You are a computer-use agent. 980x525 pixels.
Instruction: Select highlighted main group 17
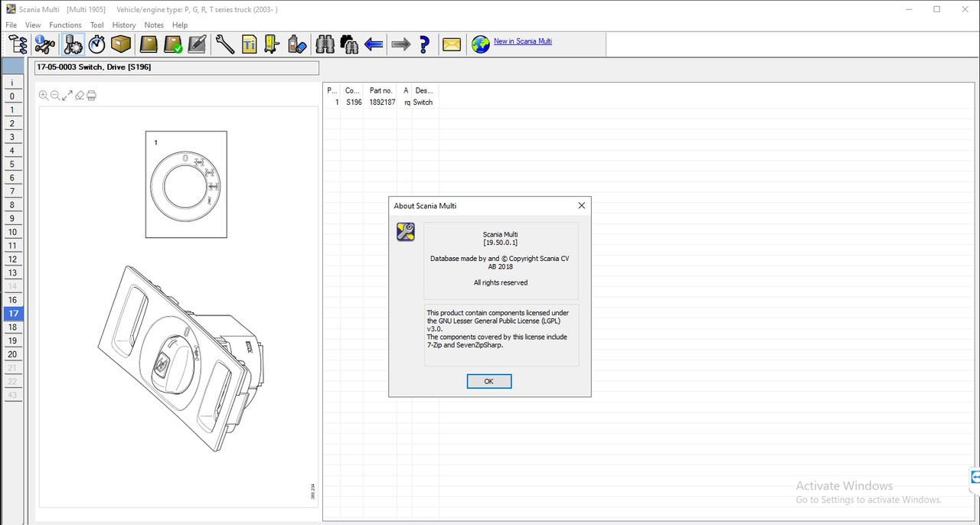click(x=12, y=314)
